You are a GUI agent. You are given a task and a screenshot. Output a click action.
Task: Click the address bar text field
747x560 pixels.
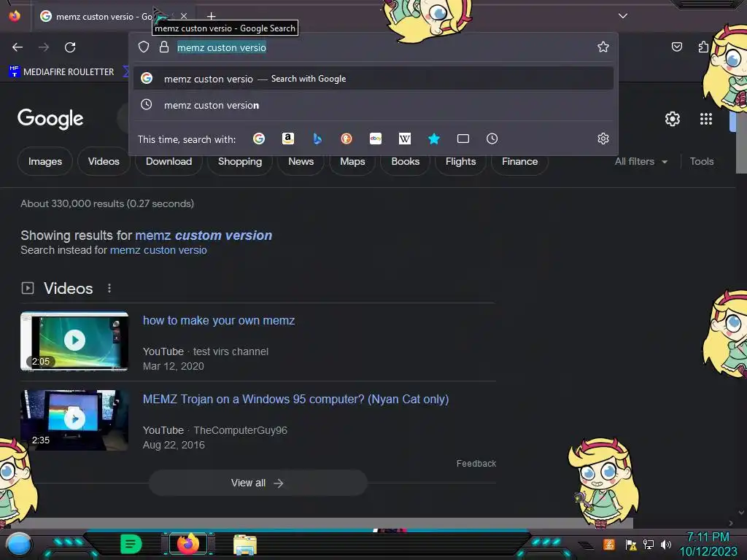(381, 47)
